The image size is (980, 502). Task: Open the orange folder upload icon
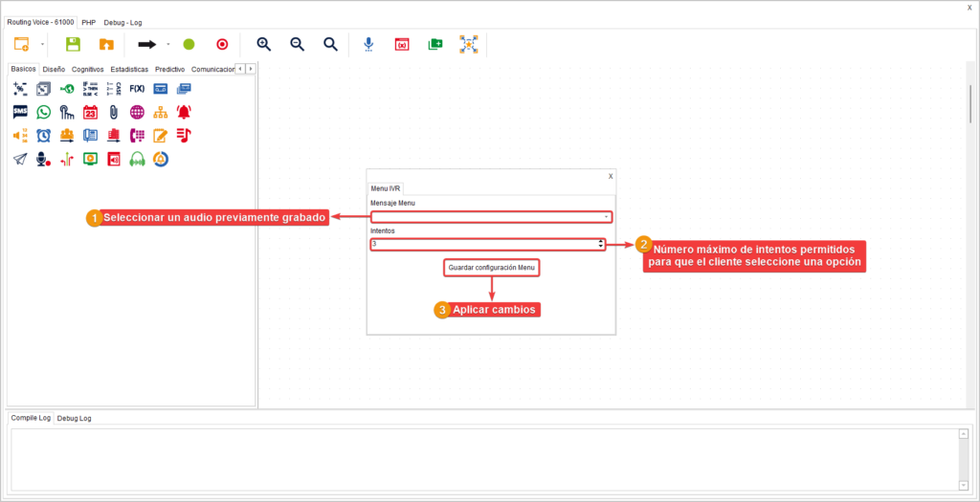(106, 44)
